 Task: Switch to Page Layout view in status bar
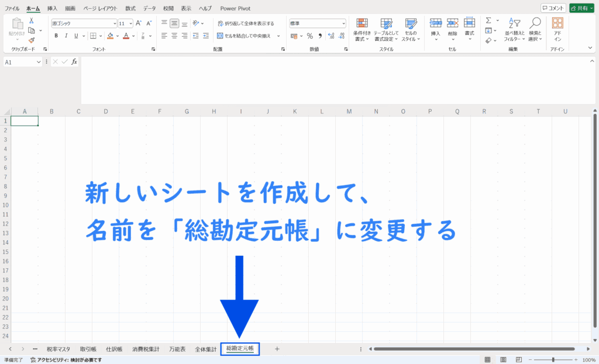[503, 359]
